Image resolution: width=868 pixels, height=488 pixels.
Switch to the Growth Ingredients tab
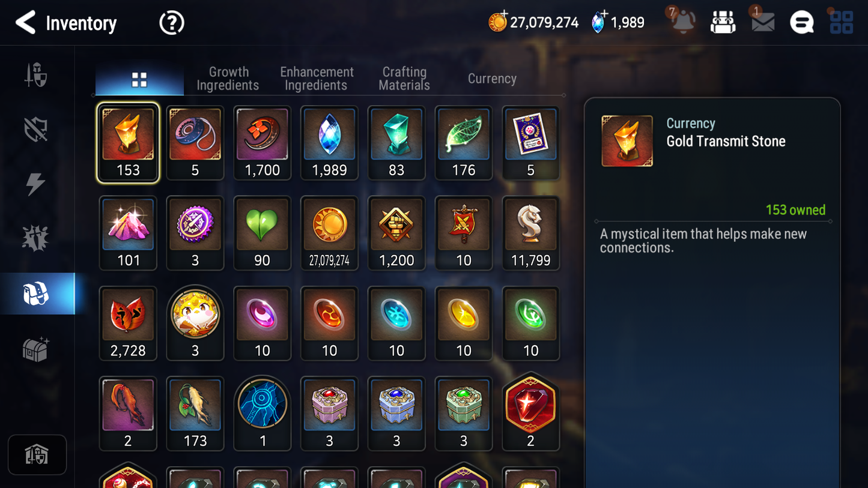click(228, 79)
